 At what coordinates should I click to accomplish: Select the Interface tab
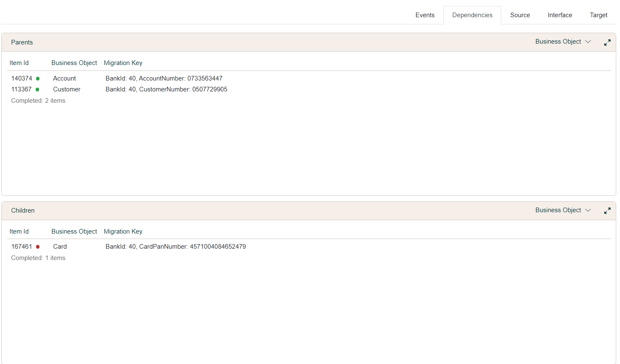560,15
